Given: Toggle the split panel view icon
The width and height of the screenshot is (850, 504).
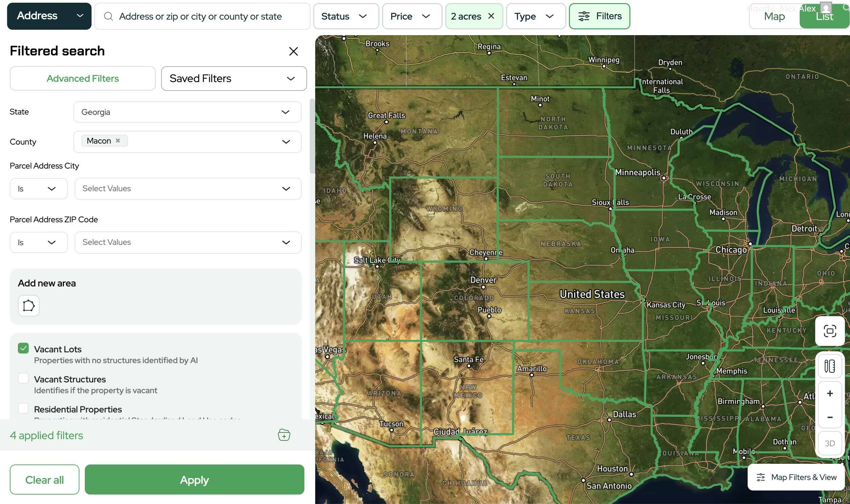Looking at the screenshot, I should (830, 366).
